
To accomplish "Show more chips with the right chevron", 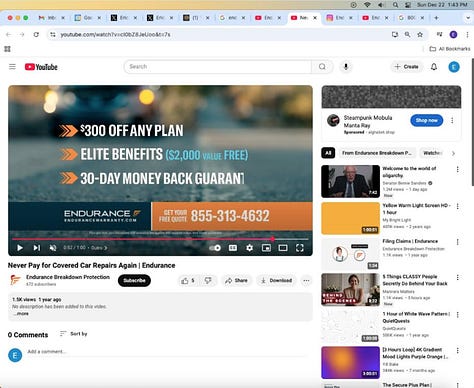I will point(453,153).
